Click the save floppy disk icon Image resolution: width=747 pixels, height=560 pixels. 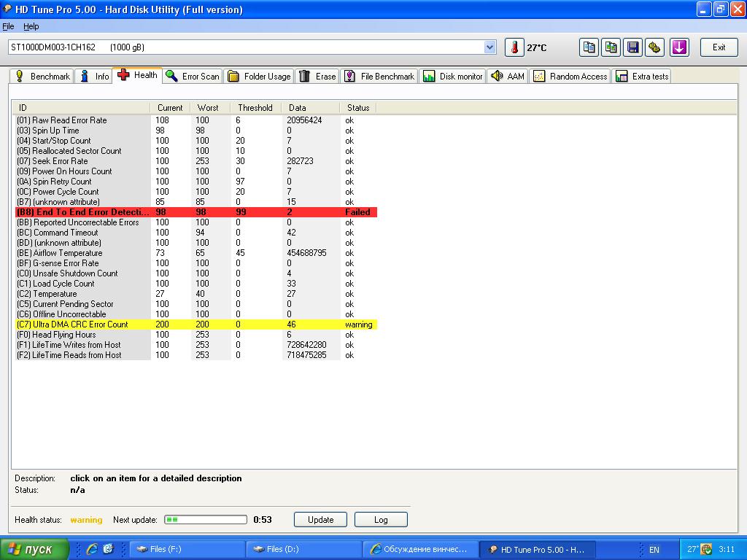pos(632,47)
